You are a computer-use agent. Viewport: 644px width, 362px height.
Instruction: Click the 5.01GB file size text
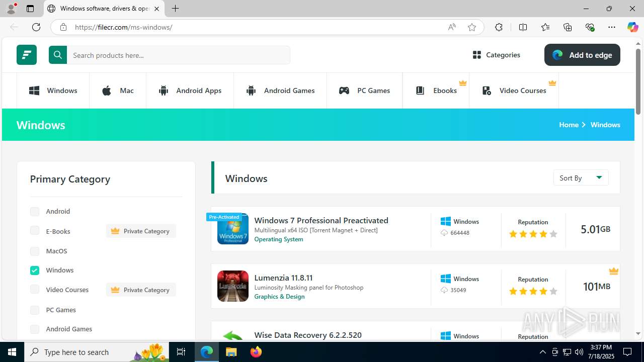[x=595, y=229]
